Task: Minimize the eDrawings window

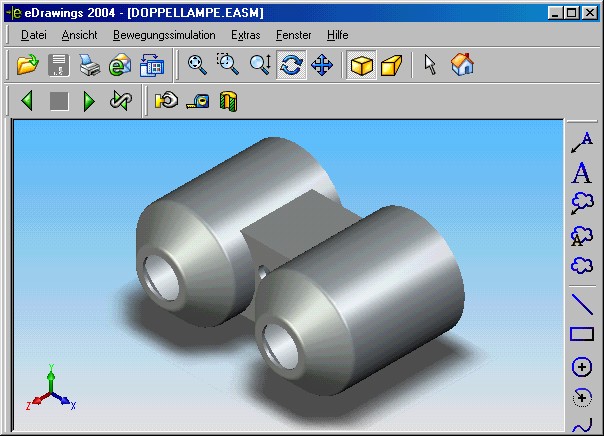Action: 555,13
